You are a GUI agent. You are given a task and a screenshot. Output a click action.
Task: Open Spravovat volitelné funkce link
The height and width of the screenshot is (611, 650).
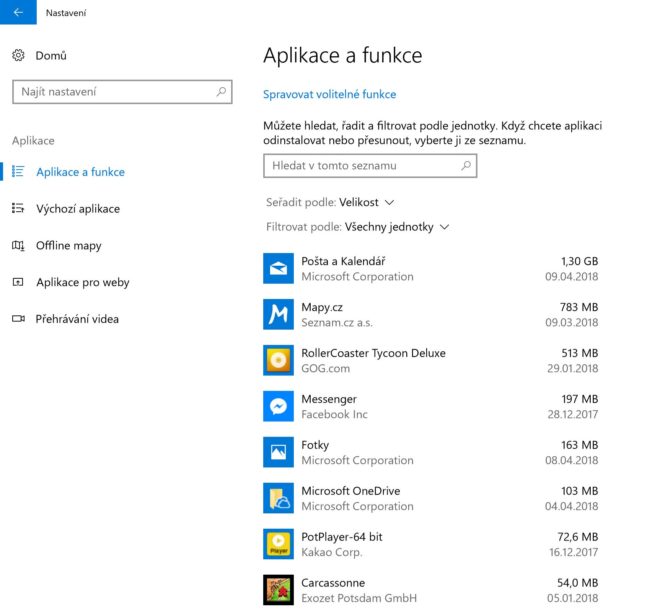click(330, 94)
